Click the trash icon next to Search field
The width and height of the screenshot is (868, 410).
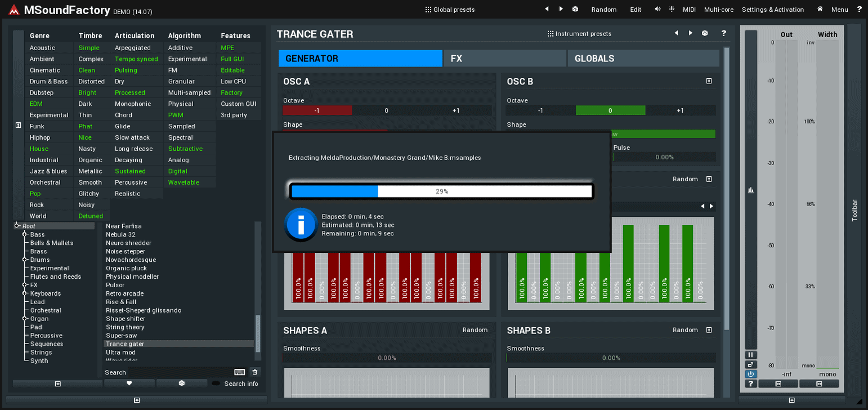coord(254,372)
